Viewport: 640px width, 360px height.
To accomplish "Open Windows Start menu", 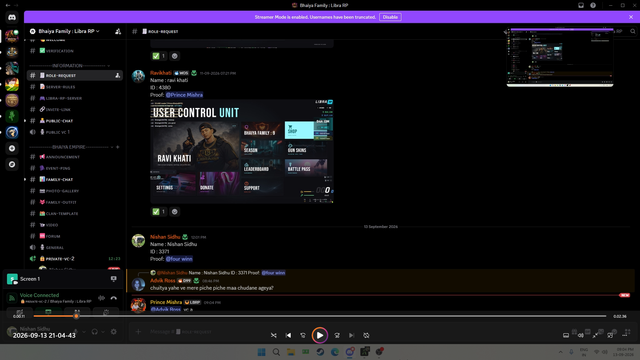I will [261, 352].
